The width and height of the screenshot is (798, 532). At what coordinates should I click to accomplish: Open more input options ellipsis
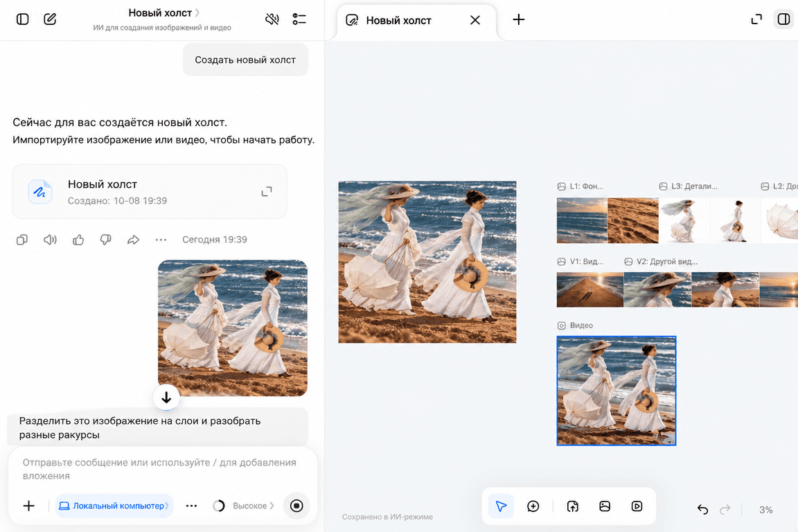[x=191, y=506]
